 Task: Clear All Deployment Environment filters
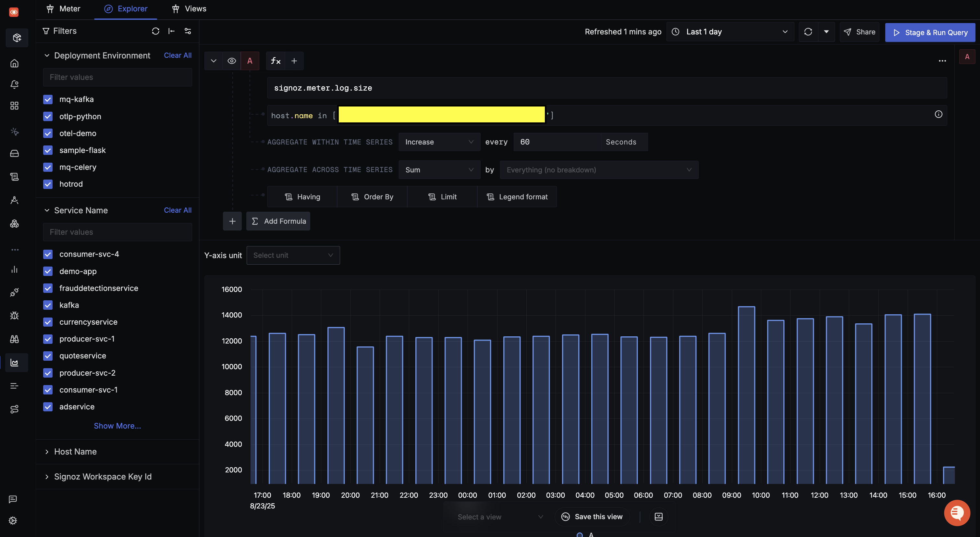[x=177, y=56]
